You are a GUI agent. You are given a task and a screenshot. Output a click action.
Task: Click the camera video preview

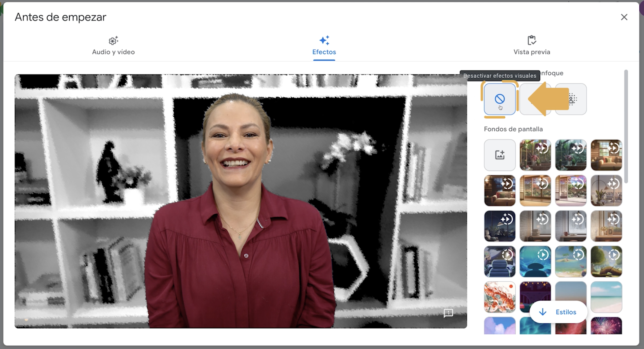241,201
